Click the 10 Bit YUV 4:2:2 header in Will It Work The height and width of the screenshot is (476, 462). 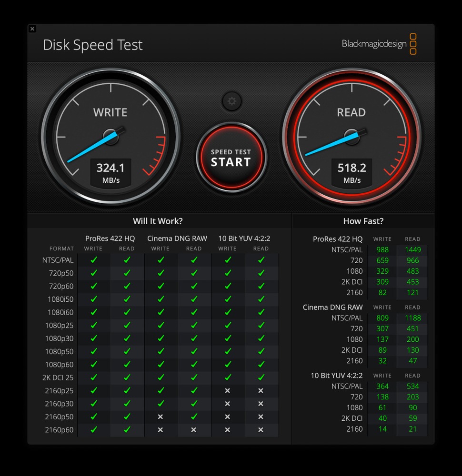(244, 238)
